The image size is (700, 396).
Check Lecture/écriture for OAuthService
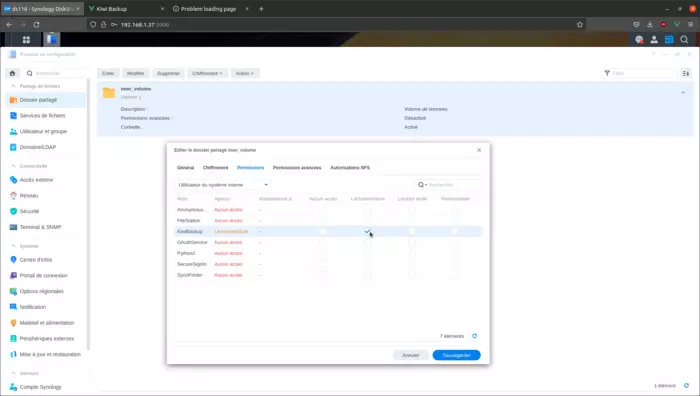(x=367, y=242)
